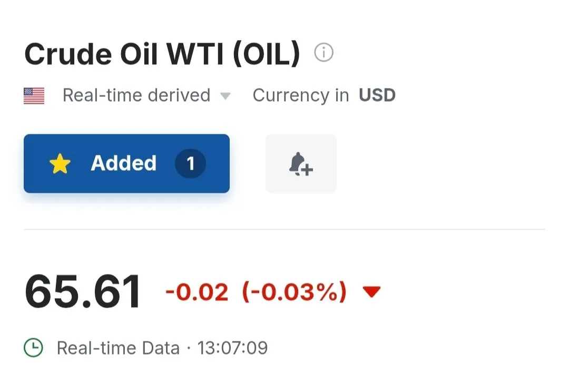Click the United States flag icon
569x392 pixels.
34,96
